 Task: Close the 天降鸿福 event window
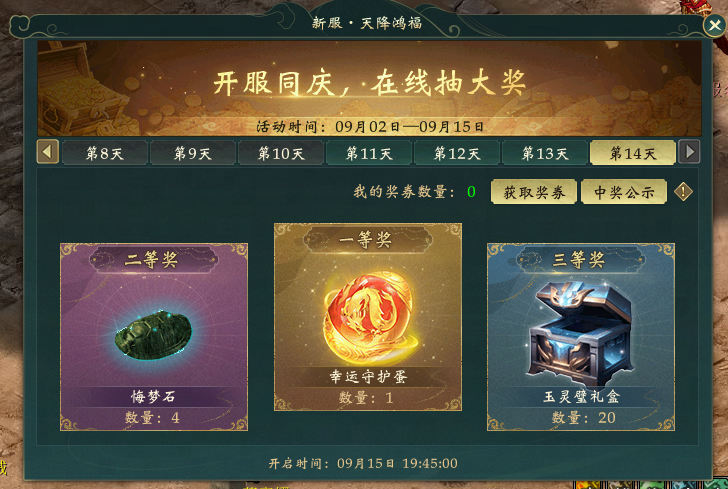pyautogui.click(x=715, y=25)
